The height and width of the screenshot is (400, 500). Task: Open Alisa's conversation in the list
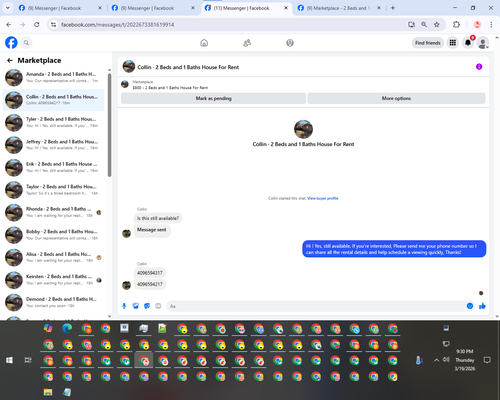(53, 257)
